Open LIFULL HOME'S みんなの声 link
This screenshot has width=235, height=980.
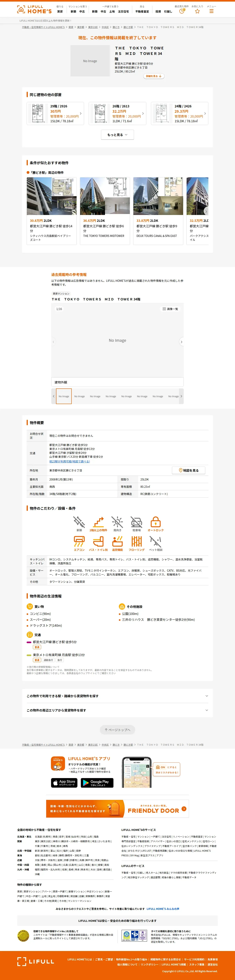[163, 909]
